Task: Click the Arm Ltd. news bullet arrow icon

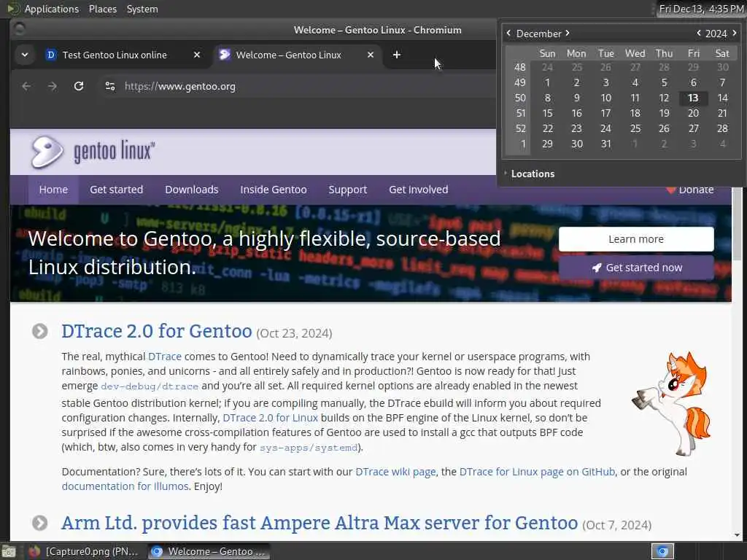Action: [40, 523]
